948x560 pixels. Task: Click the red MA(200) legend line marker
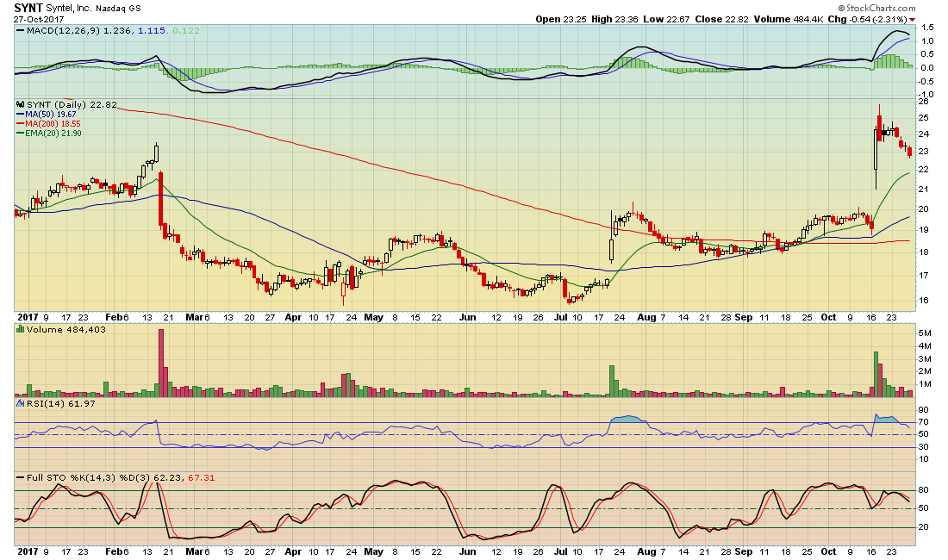21,124
